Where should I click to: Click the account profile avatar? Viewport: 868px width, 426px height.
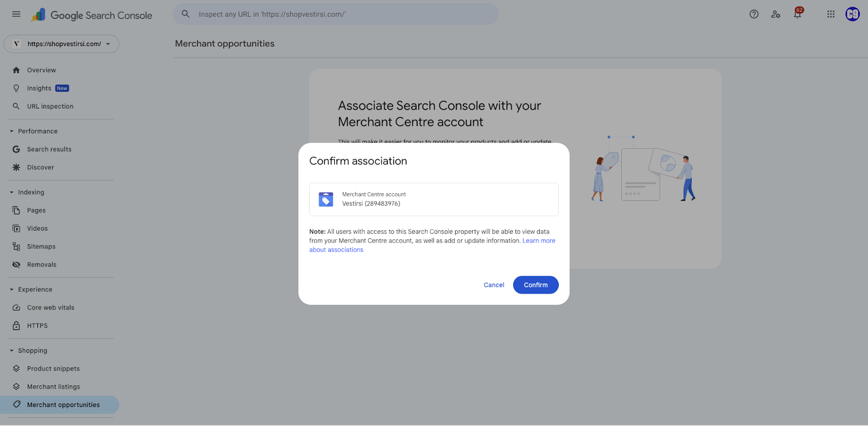(852, 14)
